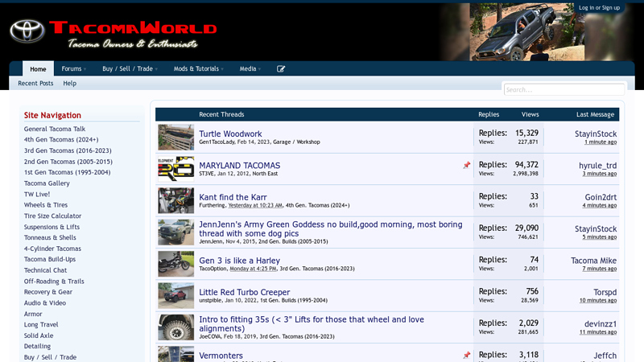The height and width of the screenshot is (362, 644).
Task: Open the Help sub-navigation link
Action: (69, 84)
